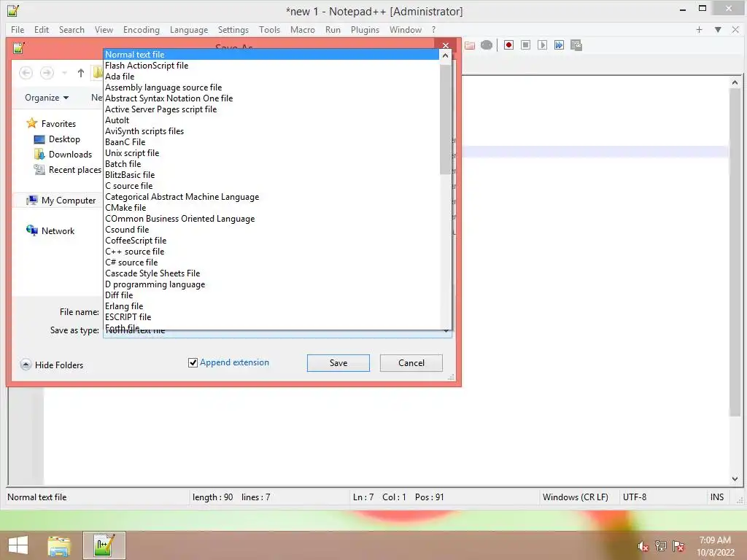
Task: Select Erlang file type
Action: [271, 306]
